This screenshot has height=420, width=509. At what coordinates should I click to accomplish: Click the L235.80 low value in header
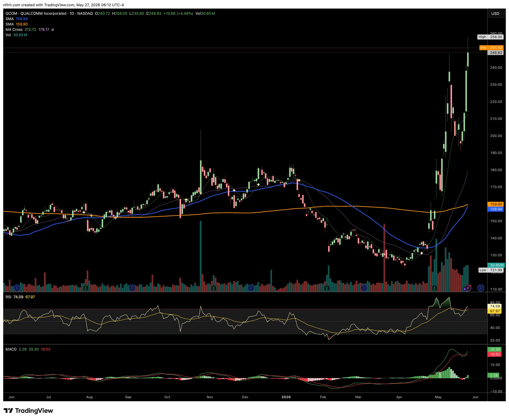[137, 14]
